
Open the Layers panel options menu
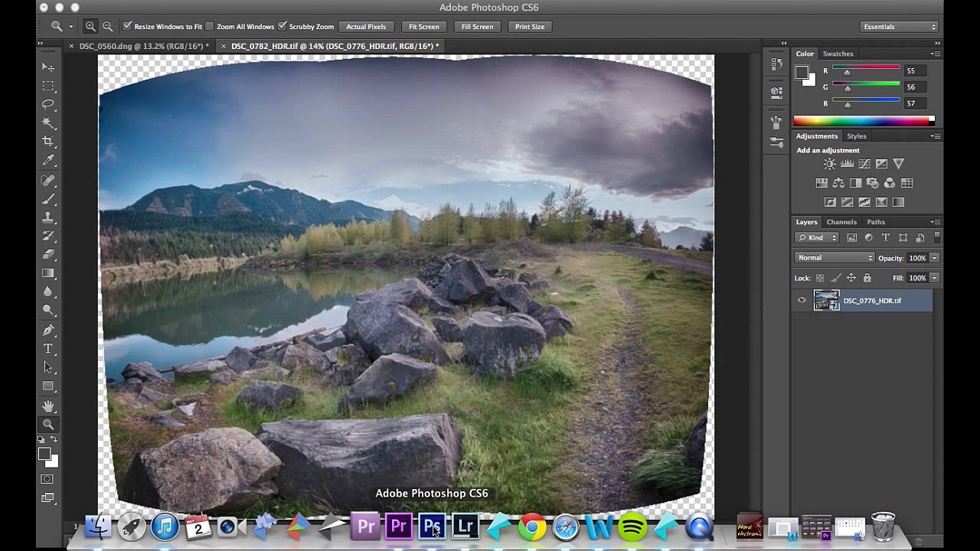tap(936, 222)
